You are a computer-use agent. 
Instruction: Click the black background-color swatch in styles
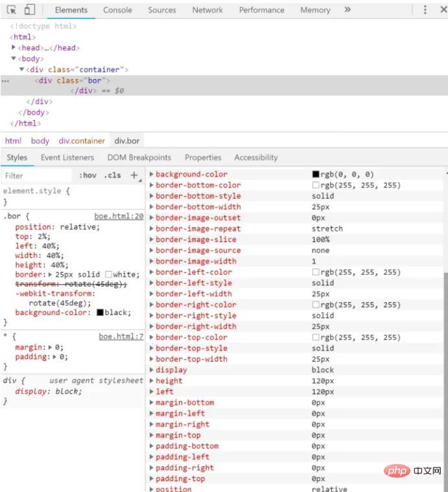(100, 313)
